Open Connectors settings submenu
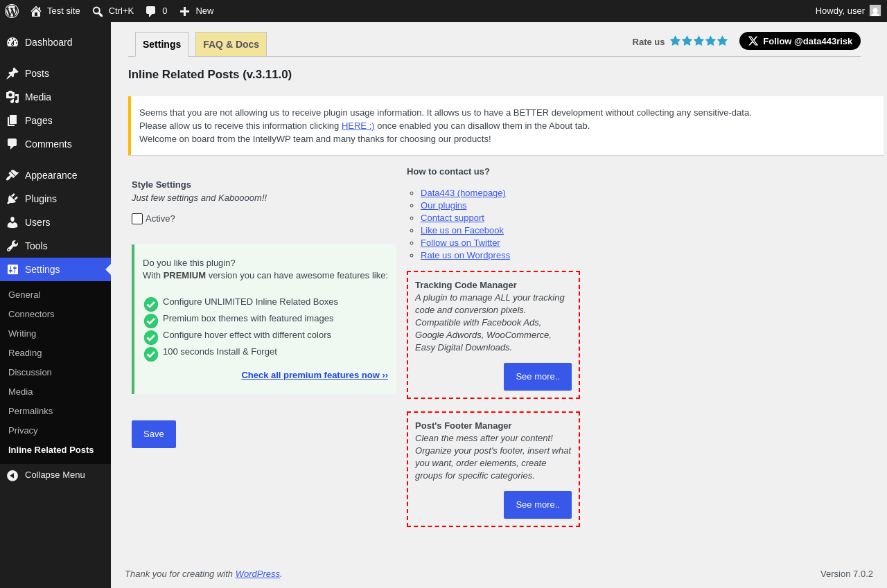The height and width of the screenshot is (588, 887). tap(31, 314)
